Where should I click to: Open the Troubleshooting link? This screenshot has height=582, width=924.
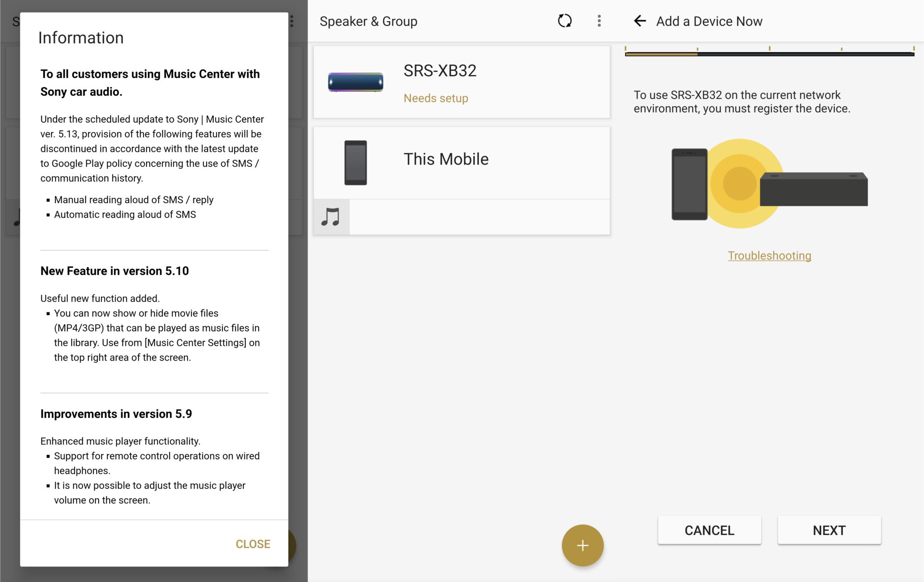(769, 256)
